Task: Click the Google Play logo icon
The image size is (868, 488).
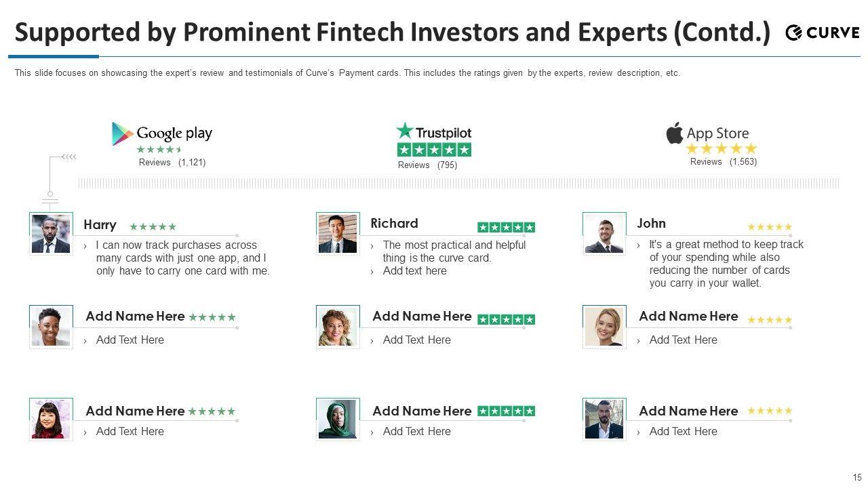Action: click(123, 134)
